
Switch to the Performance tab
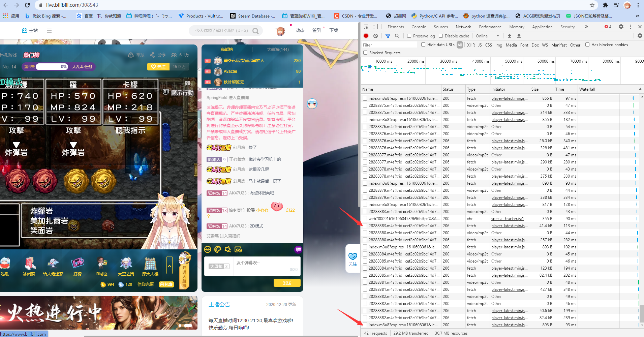pyautogui.click(x=490, y=27)
